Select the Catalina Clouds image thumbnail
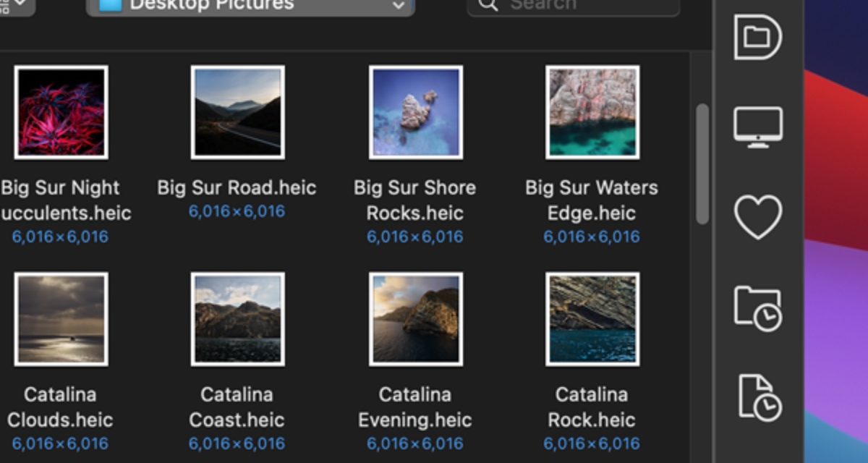The image size is (868, 463). coord(61,319)
